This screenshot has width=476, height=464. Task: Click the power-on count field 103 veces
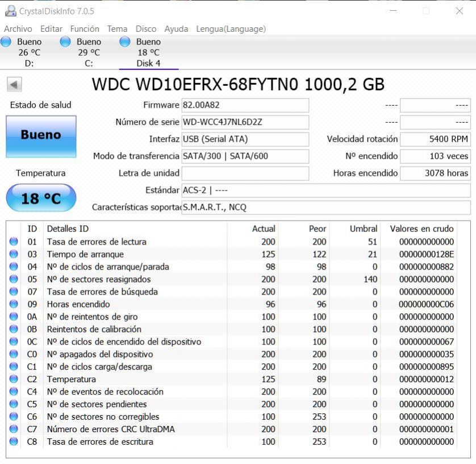click(x=435, y=156)
